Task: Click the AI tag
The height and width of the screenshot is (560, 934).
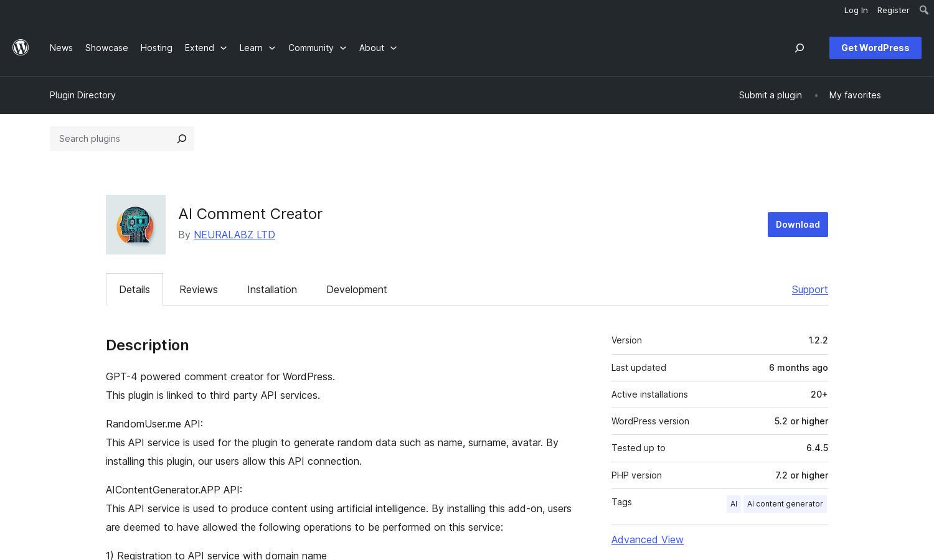Action: click(x=734, y=504)
